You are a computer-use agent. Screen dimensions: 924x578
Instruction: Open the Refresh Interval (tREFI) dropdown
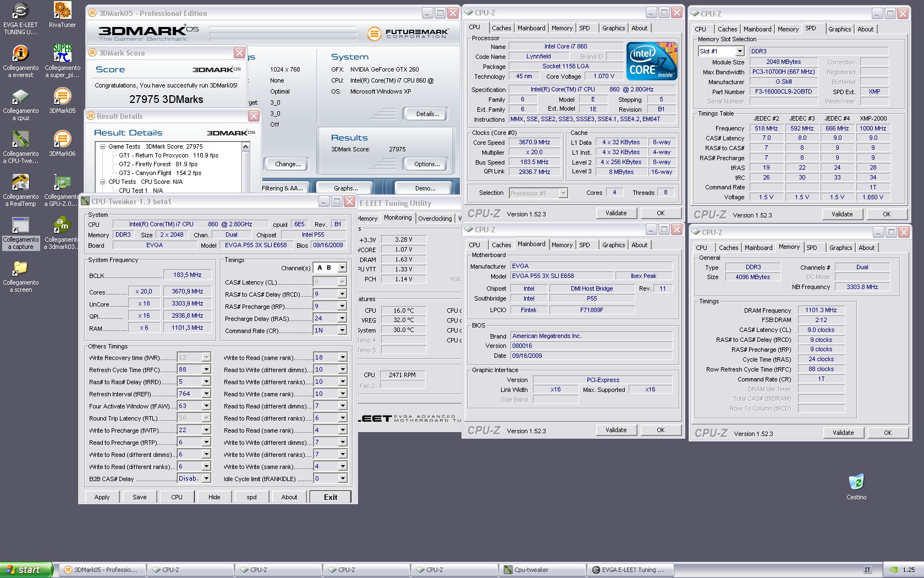[206, 394]
